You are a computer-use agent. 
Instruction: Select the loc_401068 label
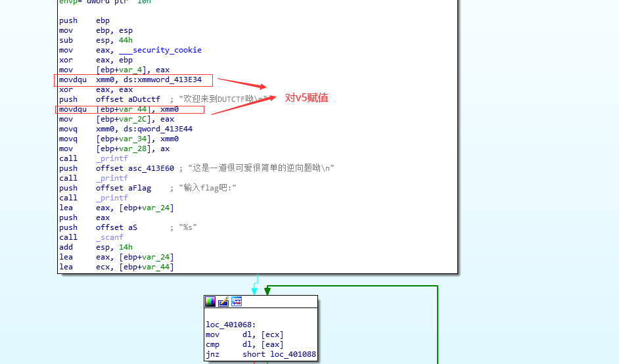coord(231,325)
